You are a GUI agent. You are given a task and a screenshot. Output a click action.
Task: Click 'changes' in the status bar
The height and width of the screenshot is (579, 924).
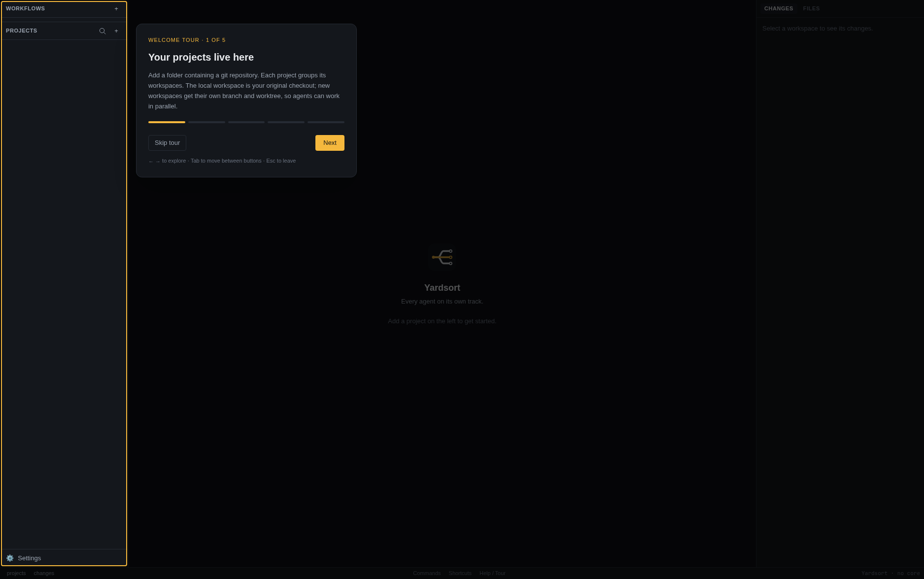[x=44, y=573]
